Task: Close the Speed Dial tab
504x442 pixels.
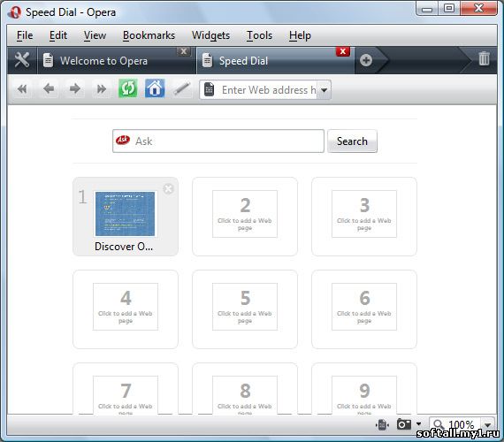Action: [343, 51]
